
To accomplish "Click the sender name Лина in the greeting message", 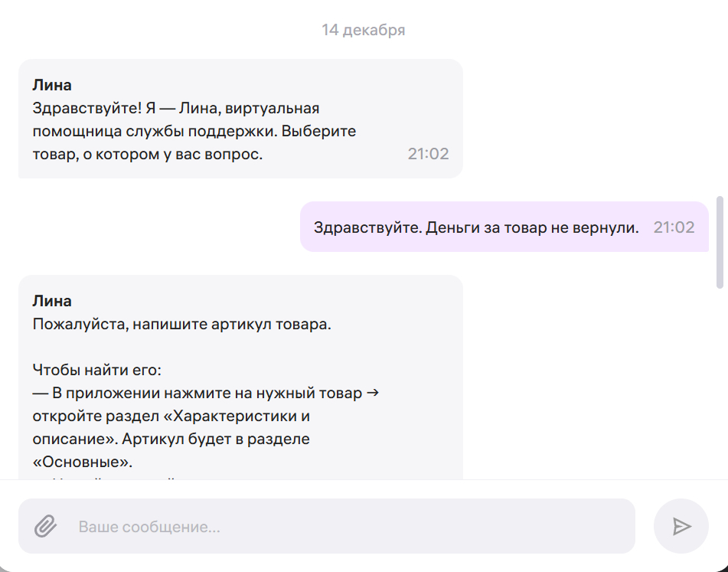I will pos(52,85).
